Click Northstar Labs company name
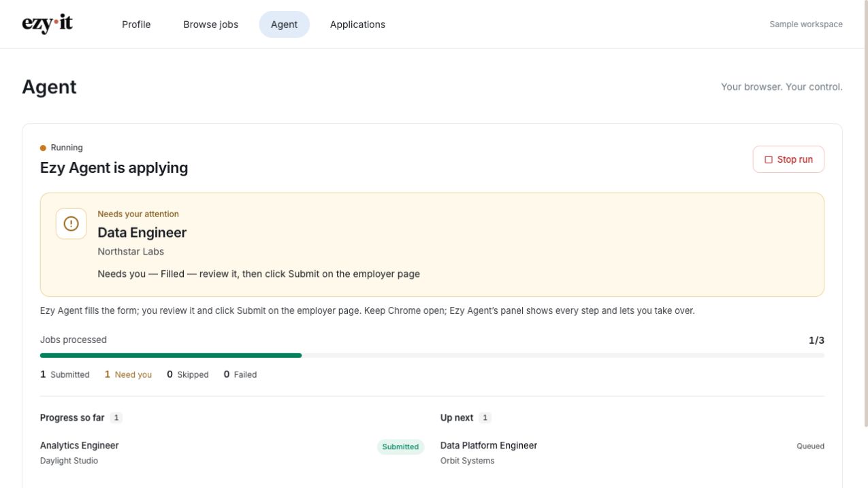The width and height of the screenshot is (868, 488). 131,252
